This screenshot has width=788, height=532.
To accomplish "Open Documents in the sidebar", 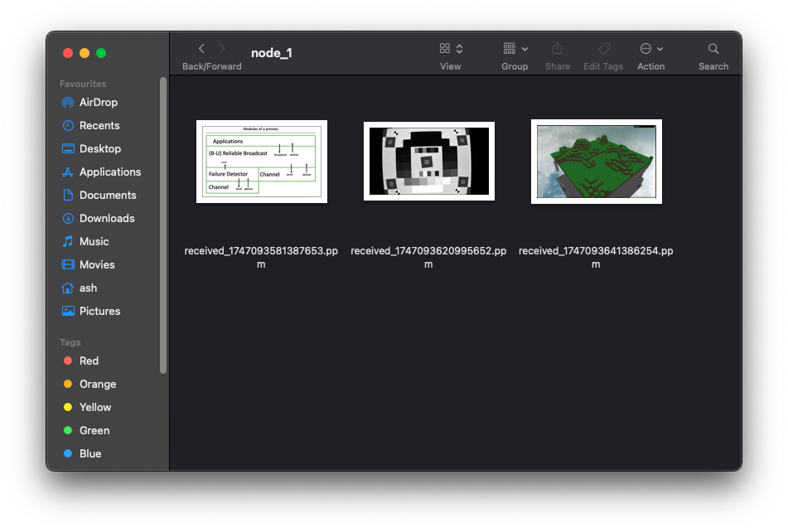I will pos(108,195).
